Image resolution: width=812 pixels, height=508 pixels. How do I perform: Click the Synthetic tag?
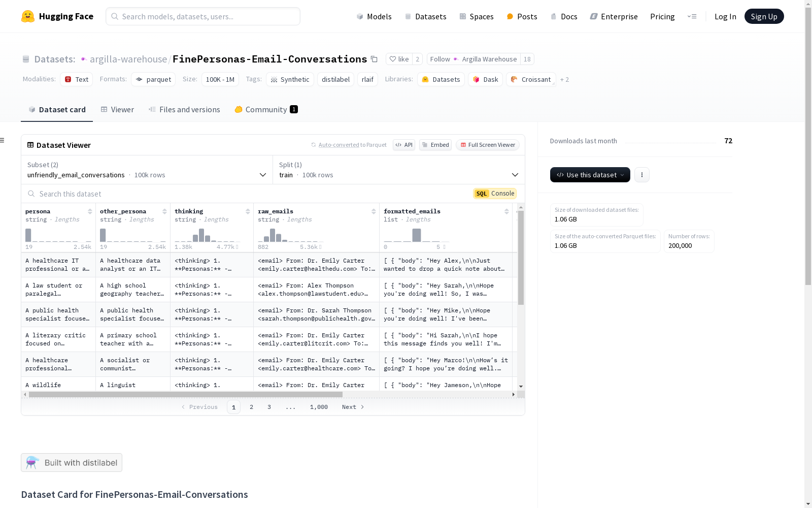coord(290,79)
